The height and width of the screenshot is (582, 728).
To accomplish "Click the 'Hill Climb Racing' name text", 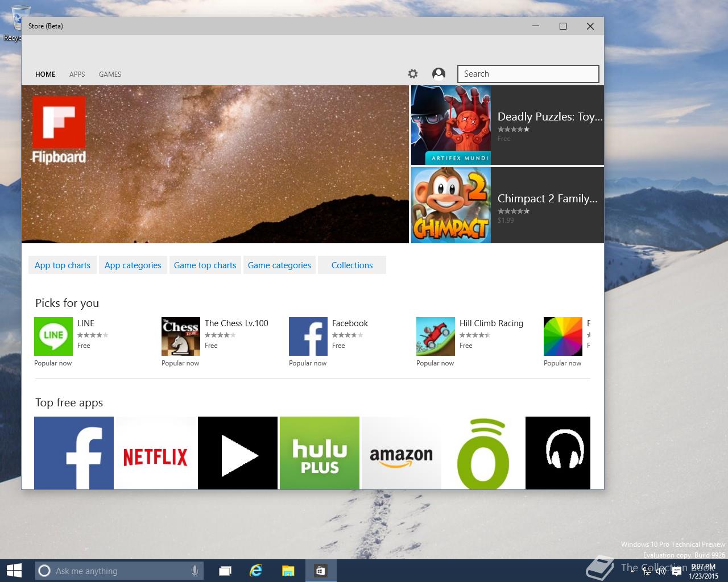I will point(491,323).
